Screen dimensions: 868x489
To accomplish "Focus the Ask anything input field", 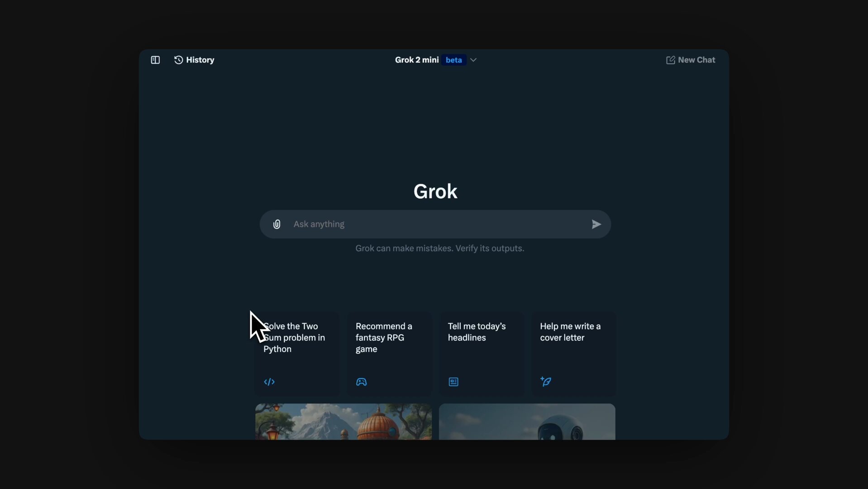I will (436, 224).
